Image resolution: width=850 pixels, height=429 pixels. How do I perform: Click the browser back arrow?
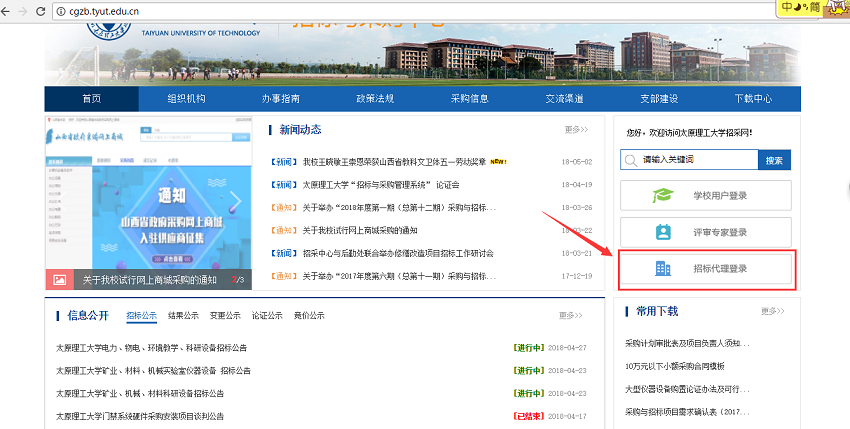pyautogui.click(x=5, y=11)
